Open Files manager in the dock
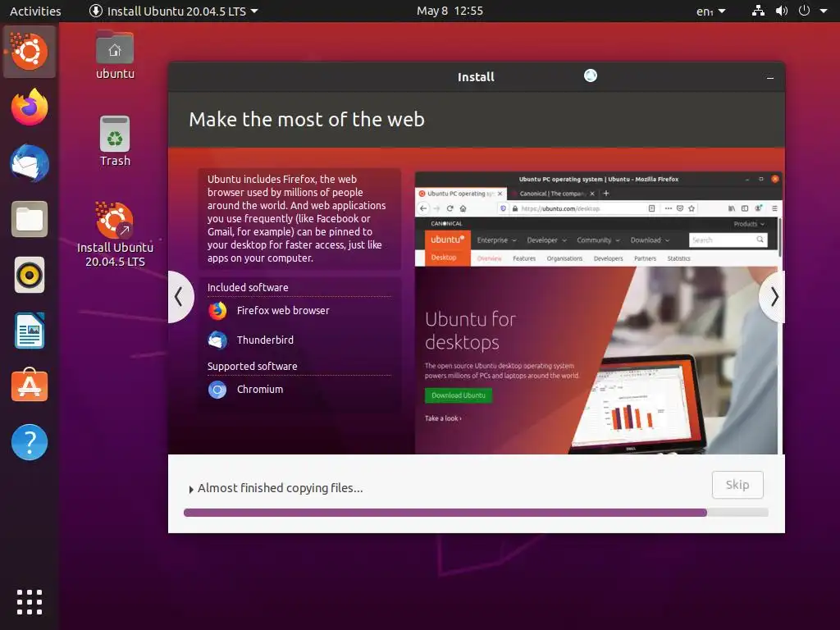840x630 pixels. 30,219
